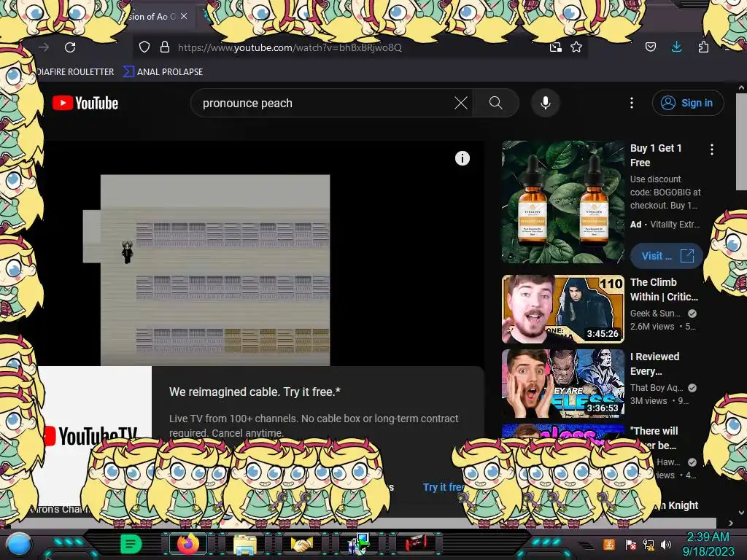Show video info card icon
747x560 pixels.
coord(462,158)
